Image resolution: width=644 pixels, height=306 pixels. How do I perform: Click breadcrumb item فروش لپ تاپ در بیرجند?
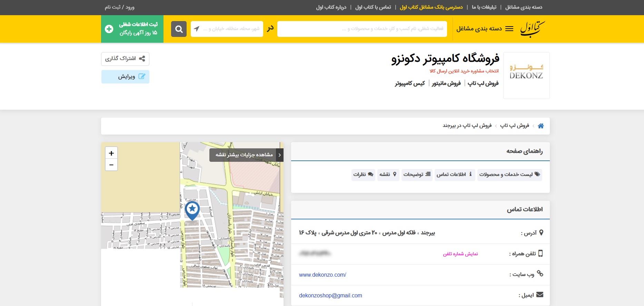[x=467, y=126]
